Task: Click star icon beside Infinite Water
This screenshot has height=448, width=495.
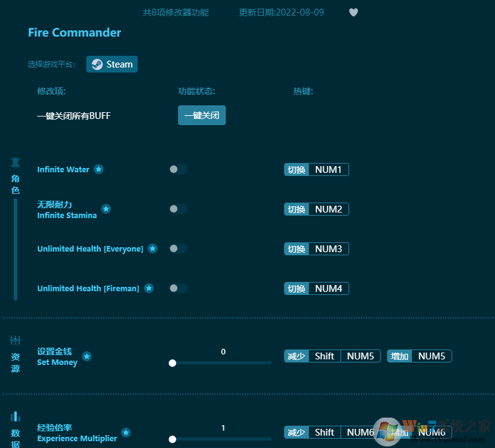Action: (99, 169)
